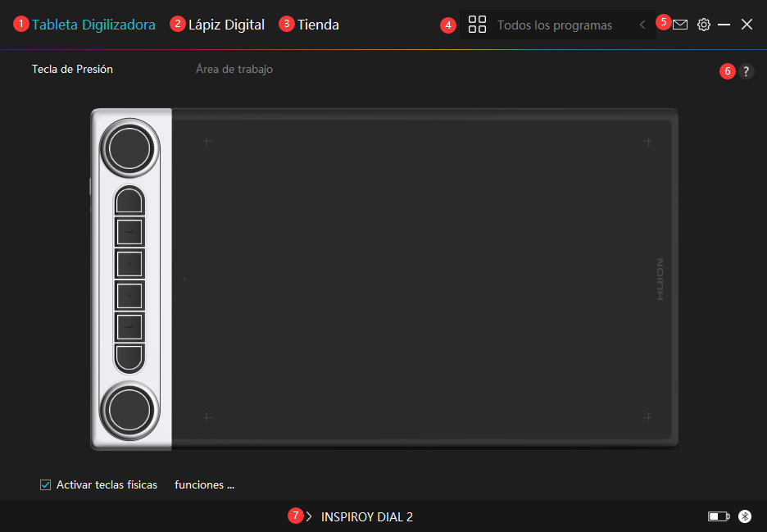
Task: Select the Tecla de Presión sub-tab
Action: (x=72, y=70)
